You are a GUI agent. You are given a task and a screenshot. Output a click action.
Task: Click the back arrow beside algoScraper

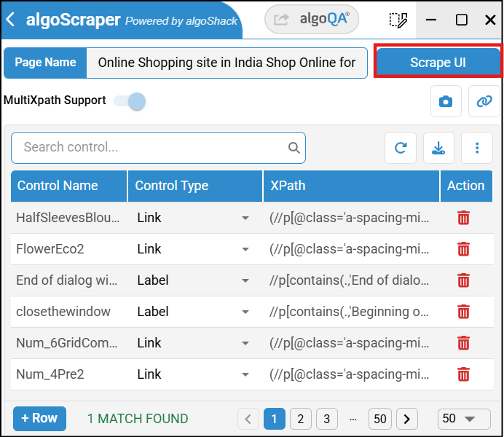pyautogui.click(x=10, y=20)
